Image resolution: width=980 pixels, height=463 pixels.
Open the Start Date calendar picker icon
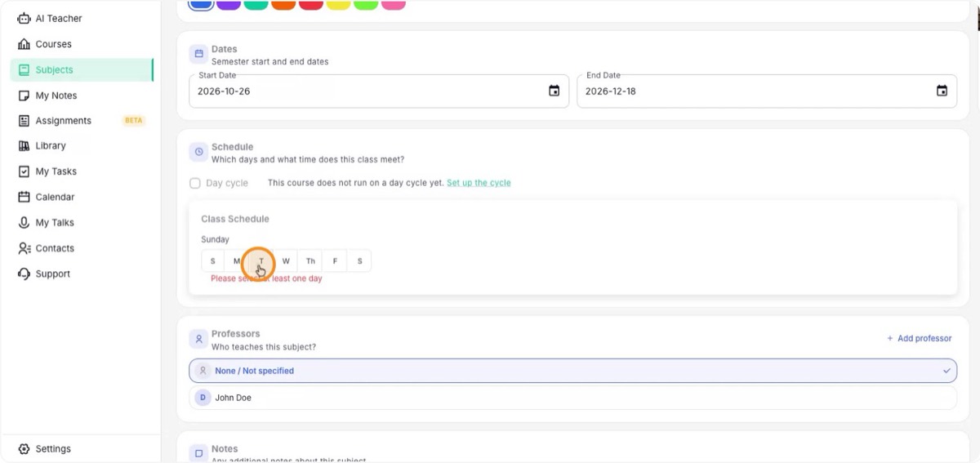554,91
